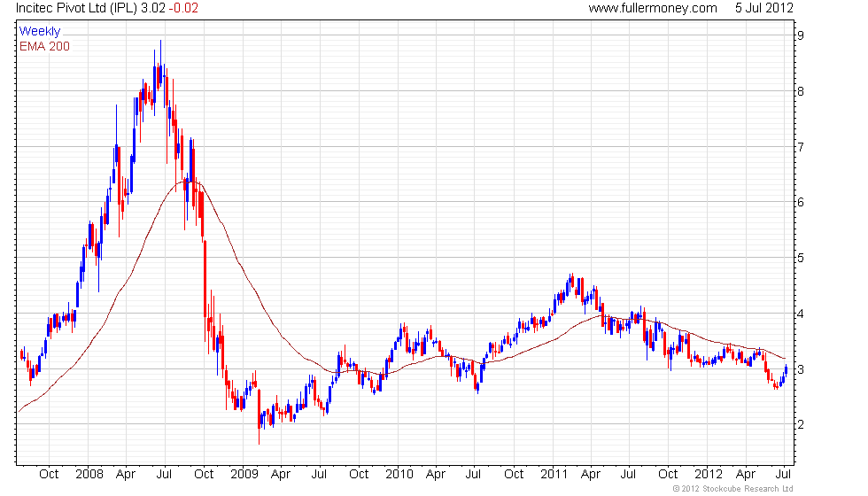Click the '© 2012 Stockcube Research Ltd' copyright text
The image size is (868, 496).
click(733, 489)
